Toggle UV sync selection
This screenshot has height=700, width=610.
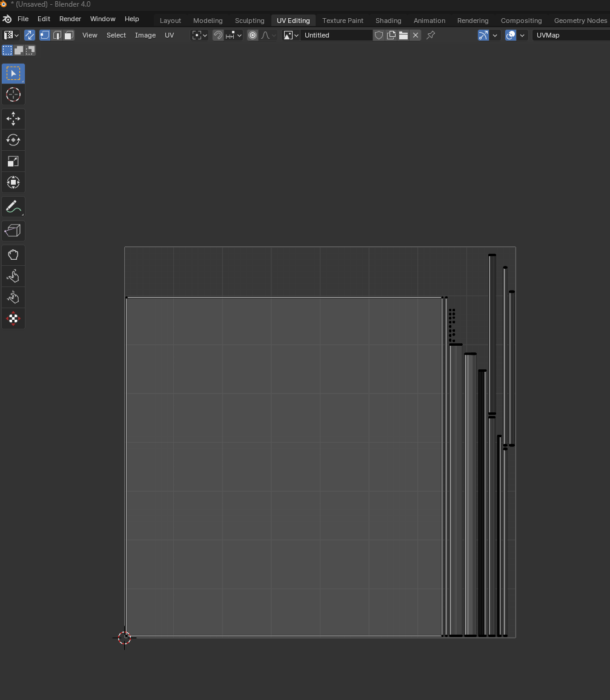(29, 35)
